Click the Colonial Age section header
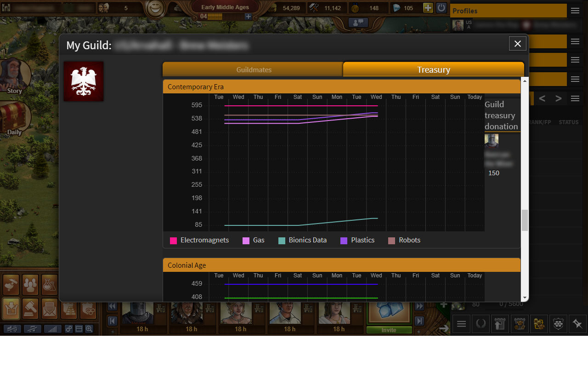 (x=342, y=265)
